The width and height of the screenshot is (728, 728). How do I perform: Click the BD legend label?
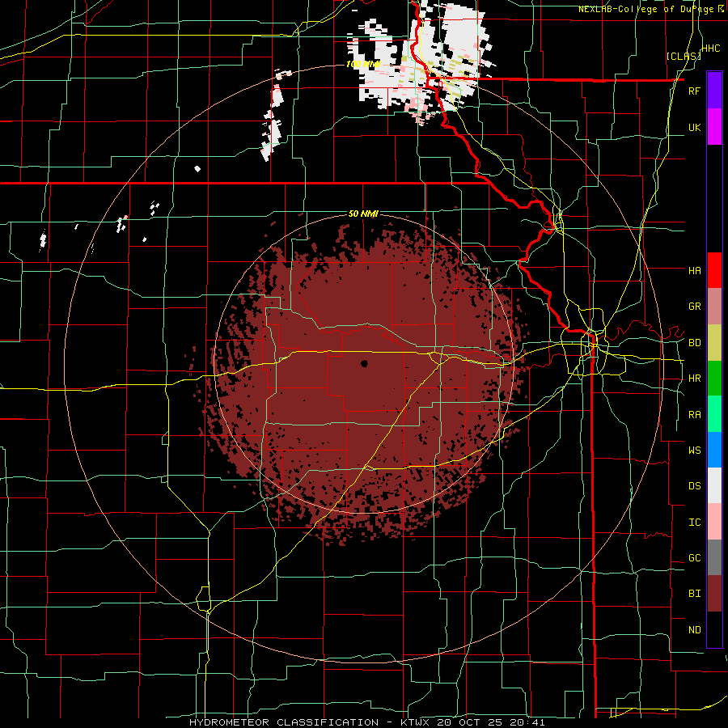(694, 343)
